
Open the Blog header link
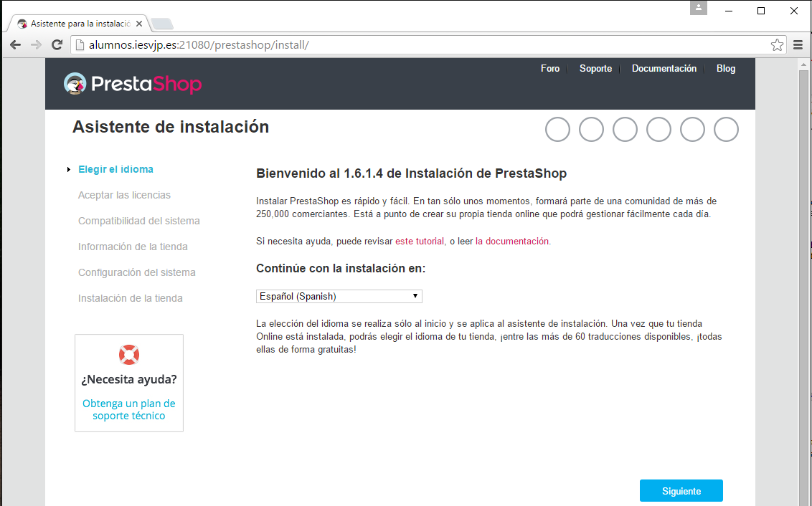click(x=725, y=69)
